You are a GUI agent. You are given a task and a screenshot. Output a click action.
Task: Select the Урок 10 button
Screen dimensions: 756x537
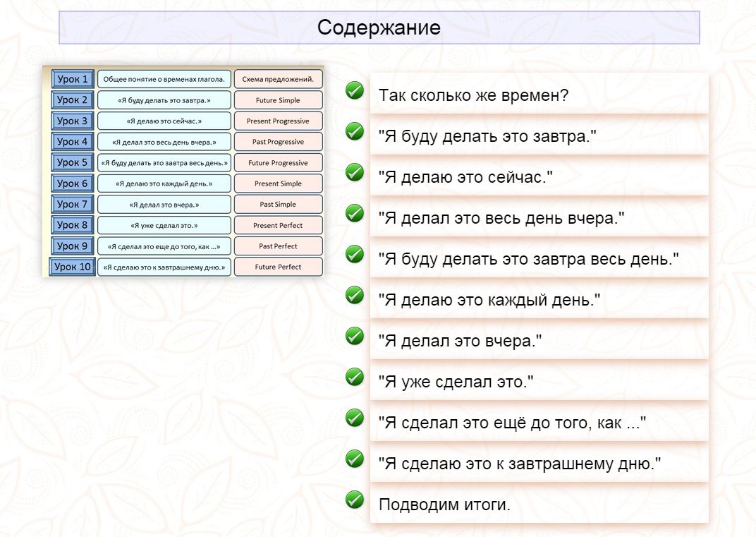click(x=73, y=267)
